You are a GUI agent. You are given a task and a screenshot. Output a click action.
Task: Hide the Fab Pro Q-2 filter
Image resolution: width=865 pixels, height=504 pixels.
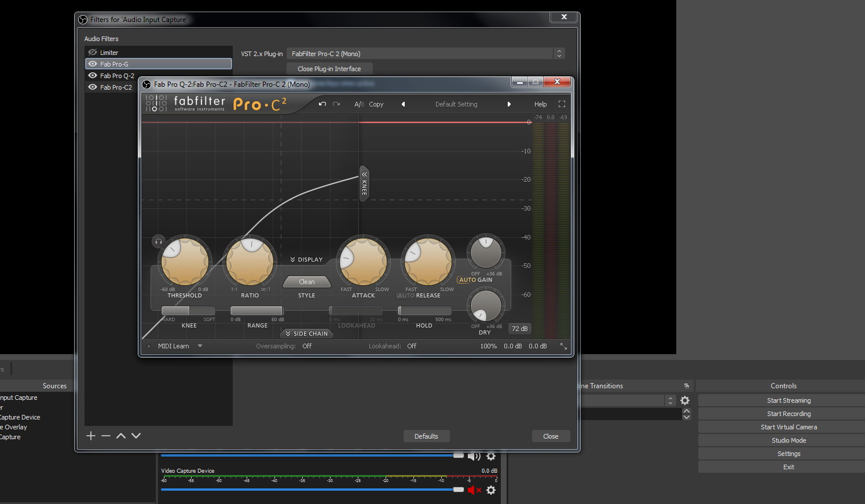point(93,76)
